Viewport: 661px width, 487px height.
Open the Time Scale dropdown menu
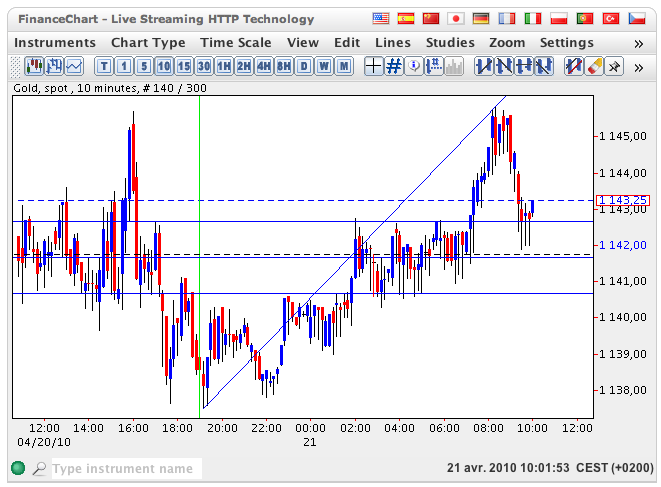(x=235, y=43)
